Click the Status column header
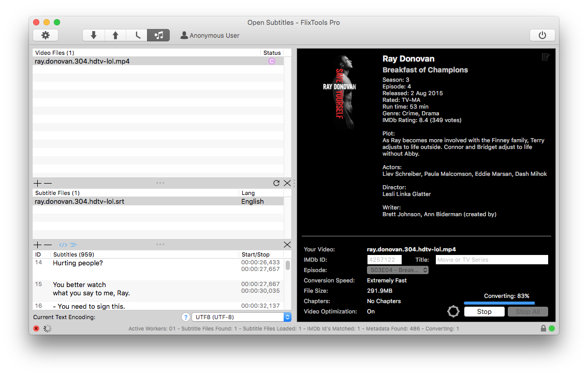The height and width of the screenshot is (376, 588). point(272,53)
